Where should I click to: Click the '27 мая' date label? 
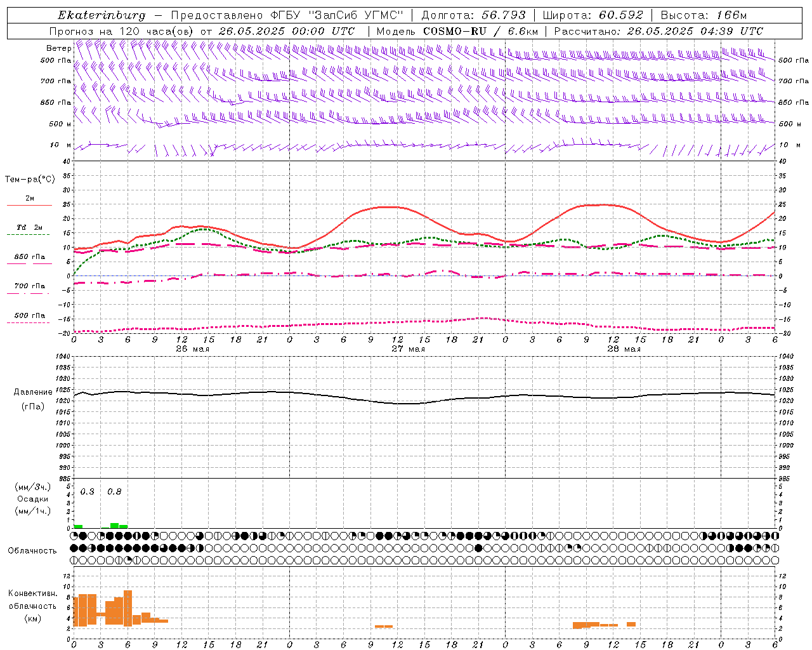[409, 349]
